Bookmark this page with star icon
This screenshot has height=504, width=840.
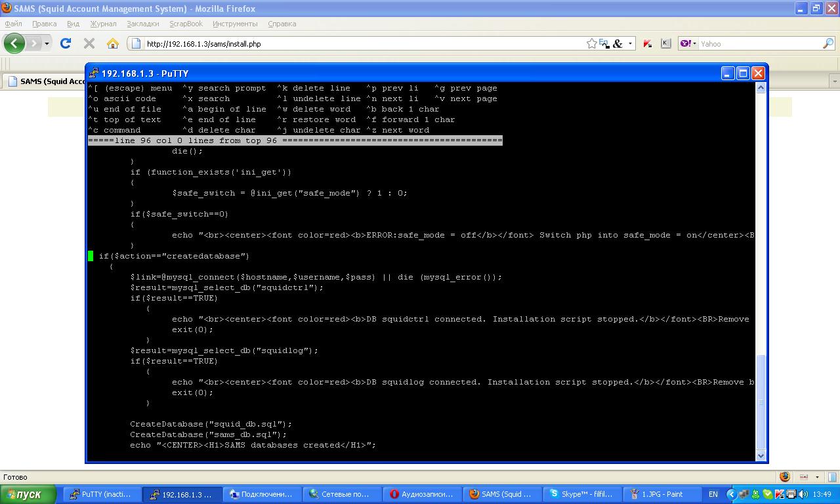tap(592, 43)
